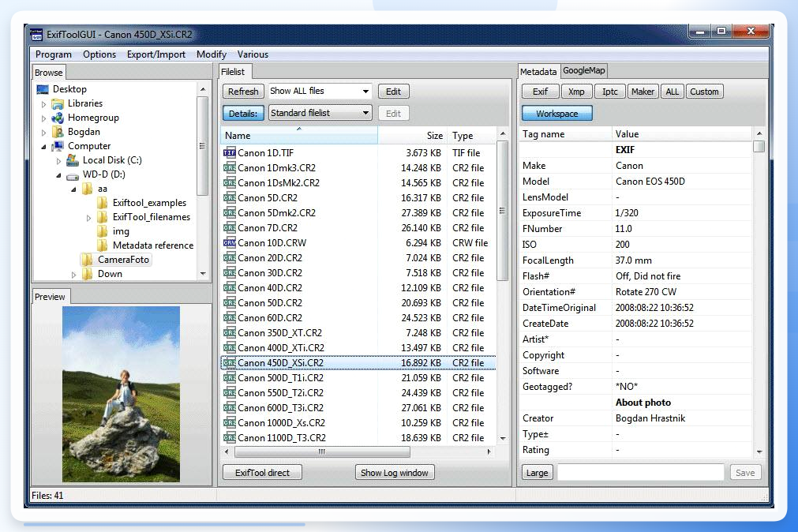This screenshot has height=532, width=798.
Task: Click the tag value input field
Action: [x=641, y=473]
